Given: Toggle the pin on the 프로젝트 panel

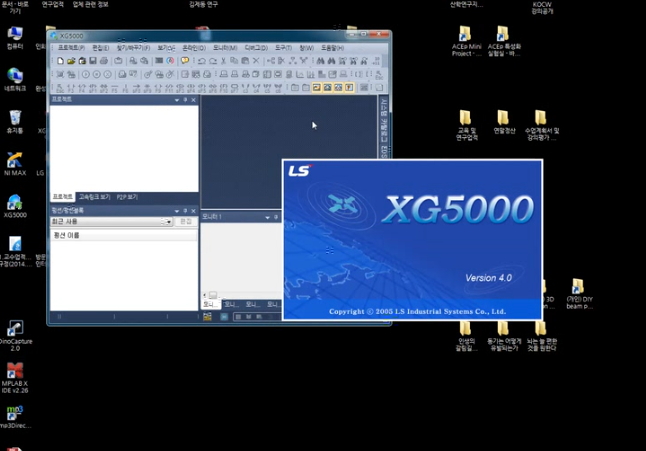Looking at the screenshot, I should point(185,100).
